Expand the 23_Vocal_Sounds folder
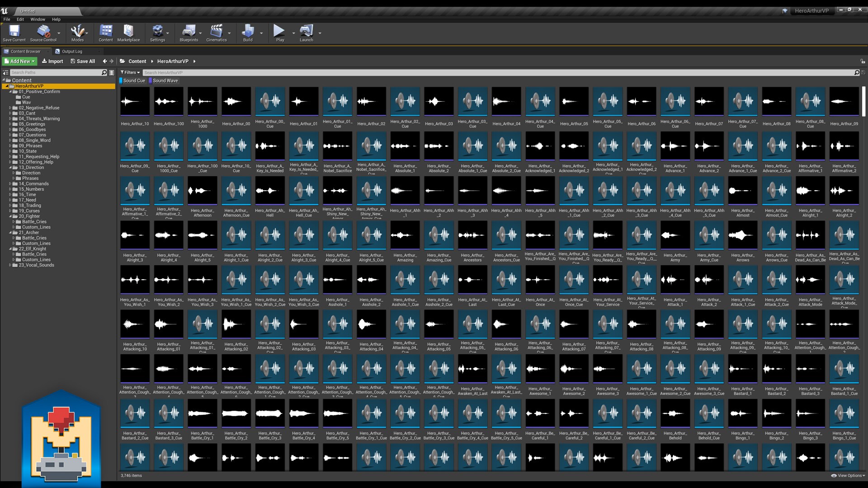Viewport: 868px width, 488px height. tap(10, 265)
